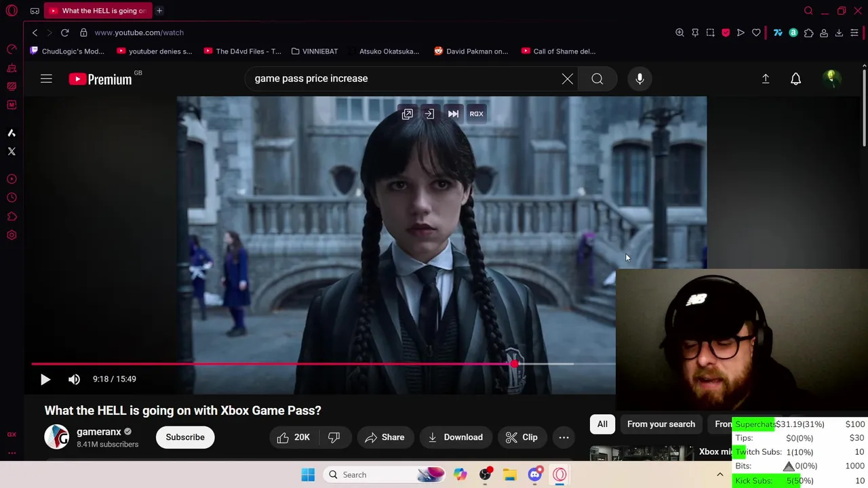Image resolution: width=868 pixels, height=488 pixels.
Task: Click the address bar URL field
Action: click(139, 33)
